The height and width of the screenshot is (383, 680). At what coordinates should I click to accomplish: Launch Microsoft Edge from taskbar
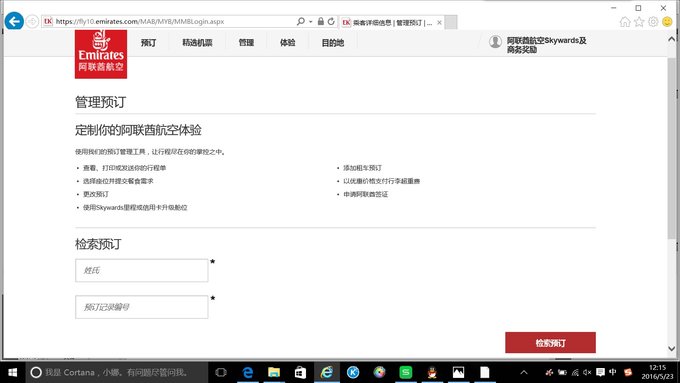point(248,372)
